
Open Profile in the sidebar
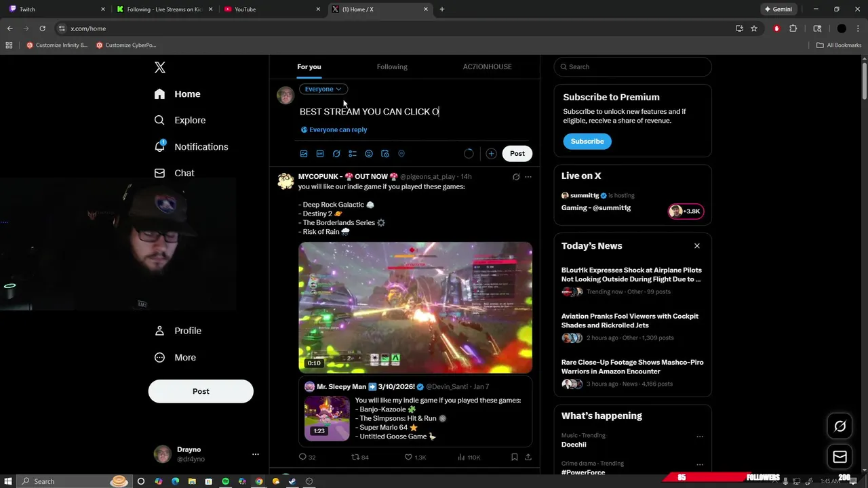[x=178, y=331]
